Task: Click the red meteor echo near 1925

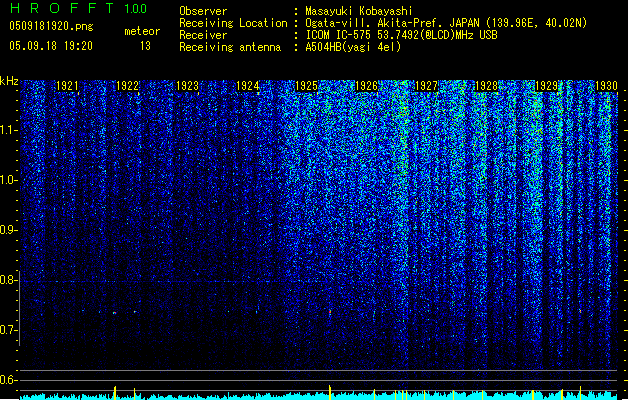Action: 330,312
